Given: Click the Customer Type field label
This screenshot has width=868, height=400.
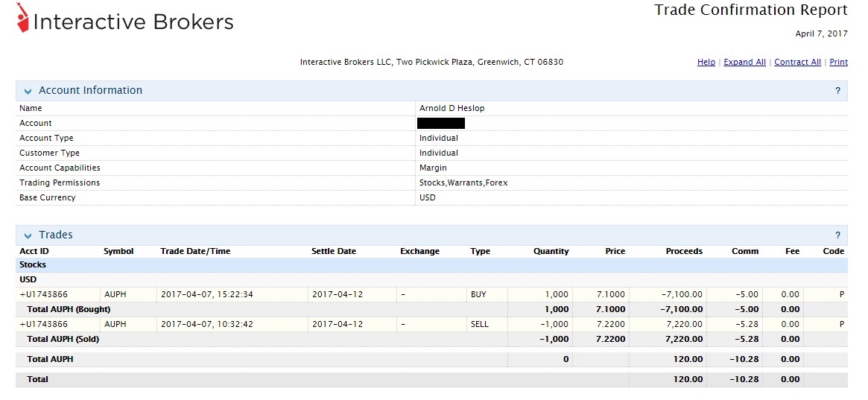Looking at the screenshot, I should [x=49, y=153].
